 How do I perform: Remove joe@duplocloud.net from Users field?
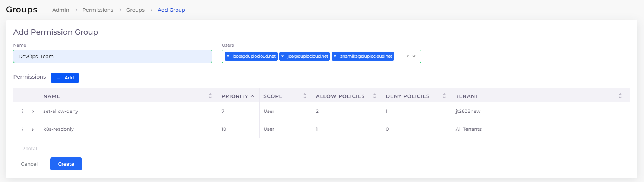(282, 56)
